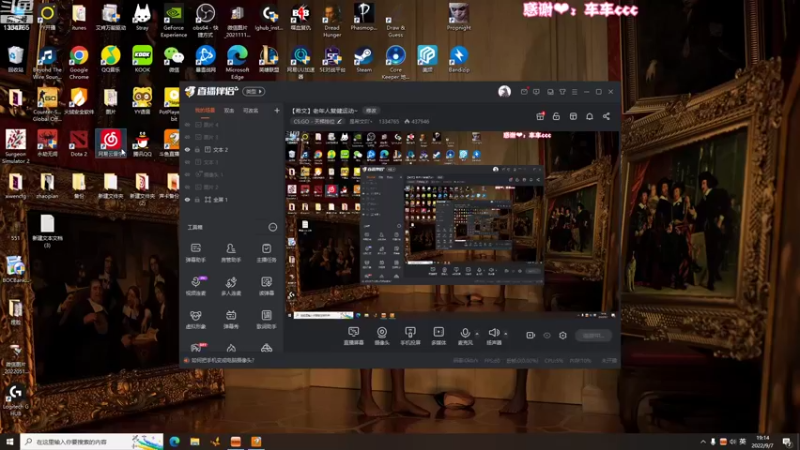Hide the 文本 2 source
Viewport: 800px width, 450px height.
187,149
